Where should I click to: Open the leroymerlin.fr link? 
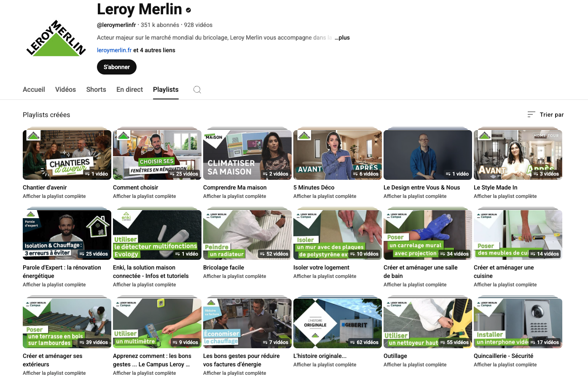pos(114,50)
